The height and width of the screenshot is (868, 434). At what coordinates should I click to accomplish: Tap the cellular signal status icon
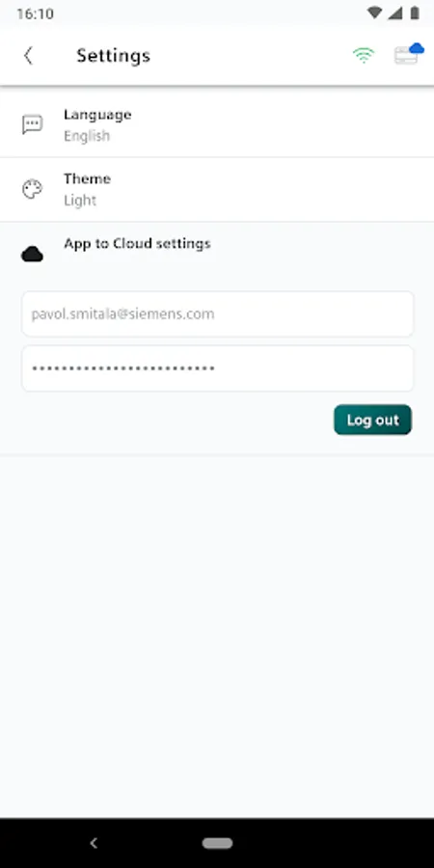pyautogui.click(x=395, y=14)
